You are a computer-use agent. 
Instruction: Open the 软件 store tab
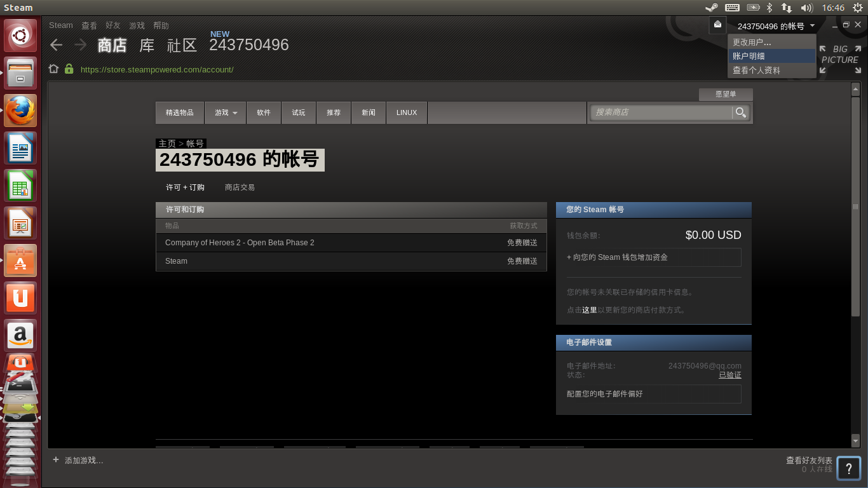click(264, 112)
